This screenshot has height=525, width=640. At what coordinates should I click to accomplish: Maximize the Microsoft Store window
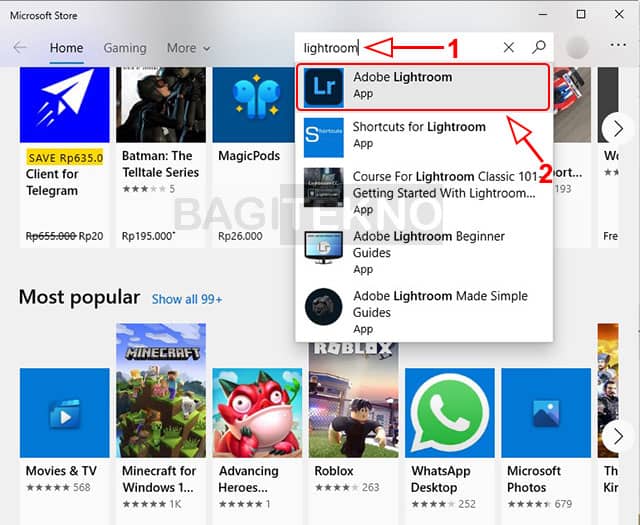pyautogui.click(x=581, y=15)
